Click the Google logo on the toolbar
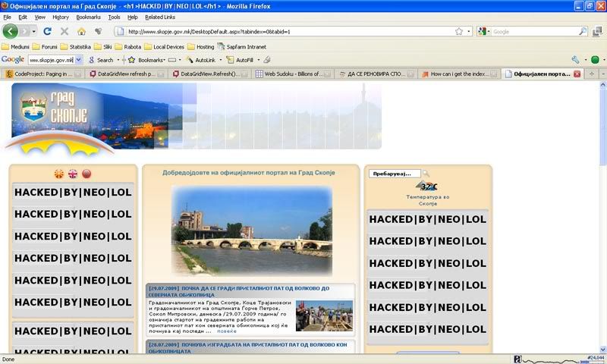This screenshot has width=607, height=364. tap(13, 60)
